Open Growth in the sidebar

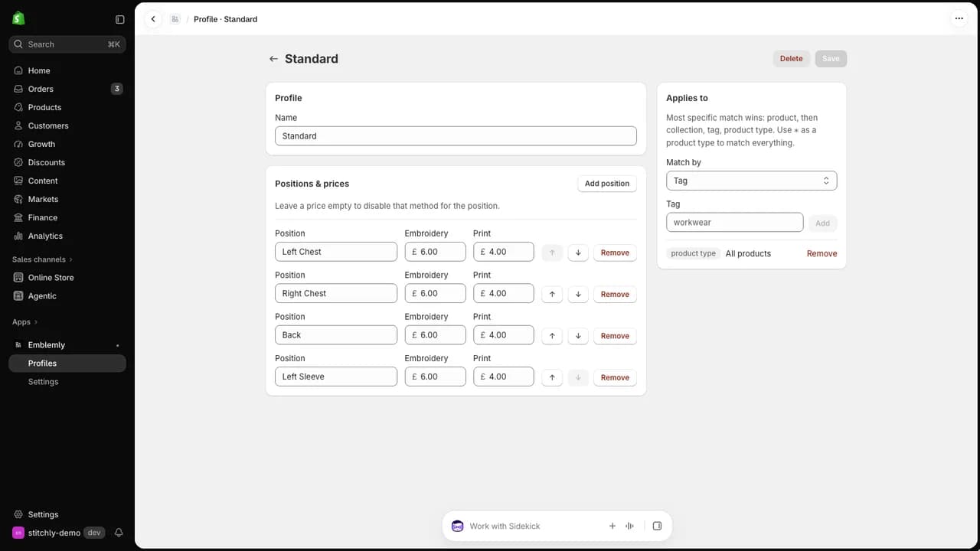pos(67,144)
